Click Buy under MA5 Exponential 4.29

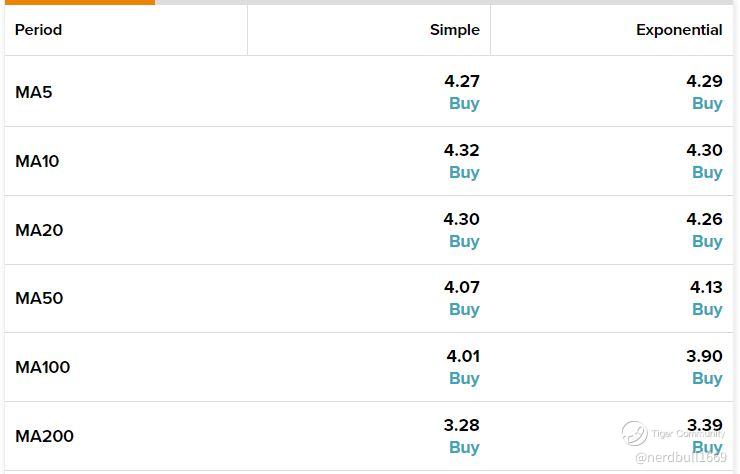pos(707,103)
